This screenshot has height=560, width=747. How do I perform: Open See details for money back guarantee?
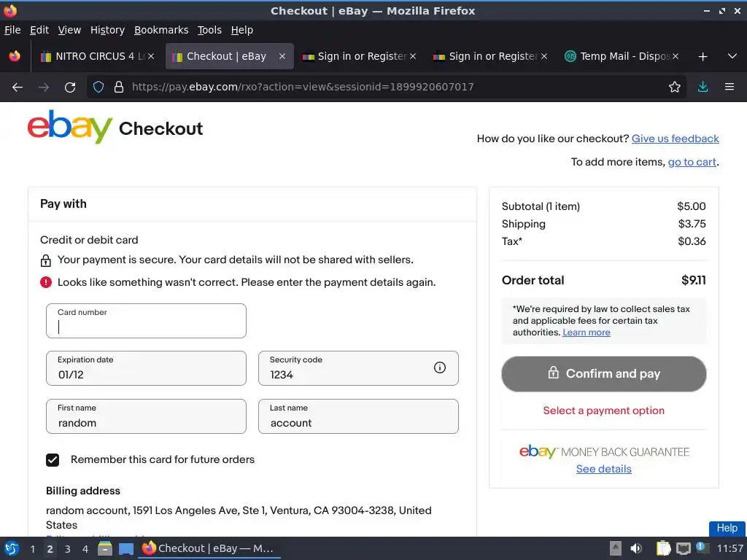coord(603,469)
